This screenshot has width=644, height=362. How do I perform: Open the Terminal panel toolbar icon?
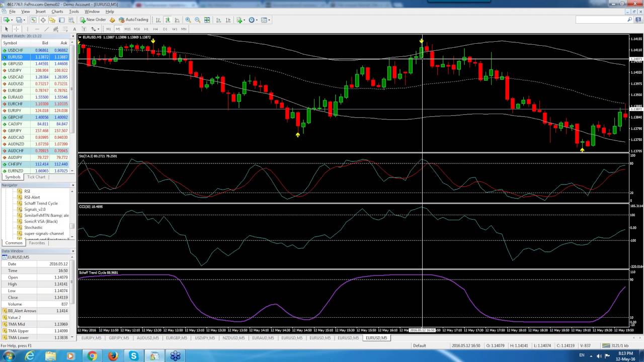coord(61,20)
